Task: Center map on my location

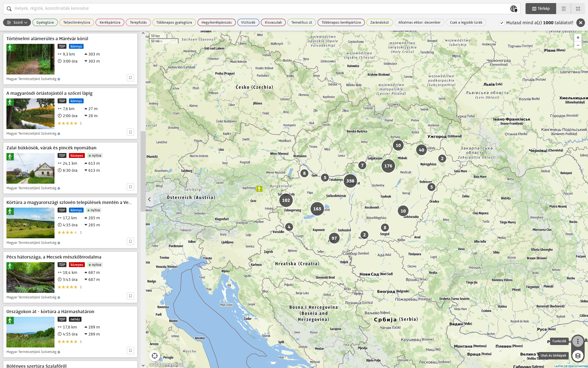Action: [155, 356]
